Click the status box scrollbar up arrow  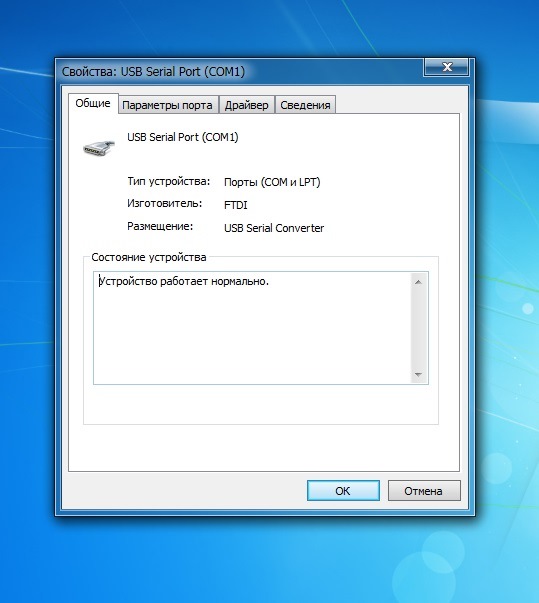click(x=419, y=282)
